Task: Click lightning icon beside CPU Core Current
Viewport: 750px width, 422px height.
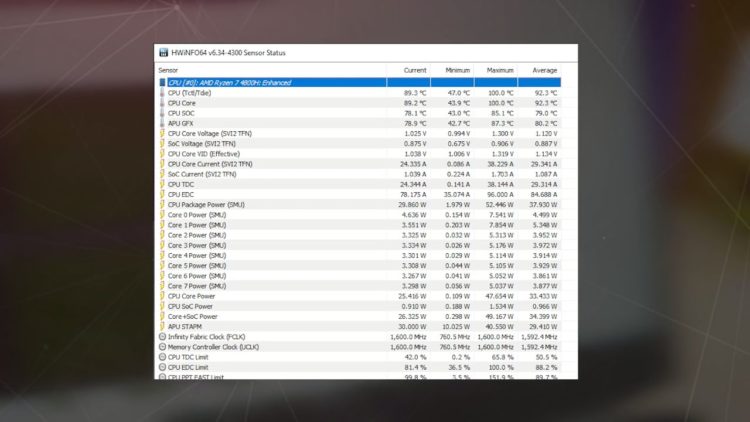Action: (162, 164)
